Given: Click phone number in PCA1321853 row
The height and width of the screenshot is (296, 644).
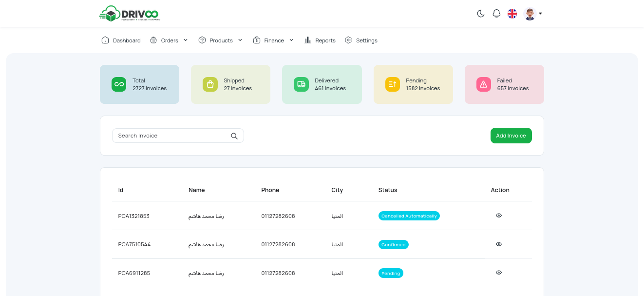Looking at the screenshot, I should click(x=278, y=216).
